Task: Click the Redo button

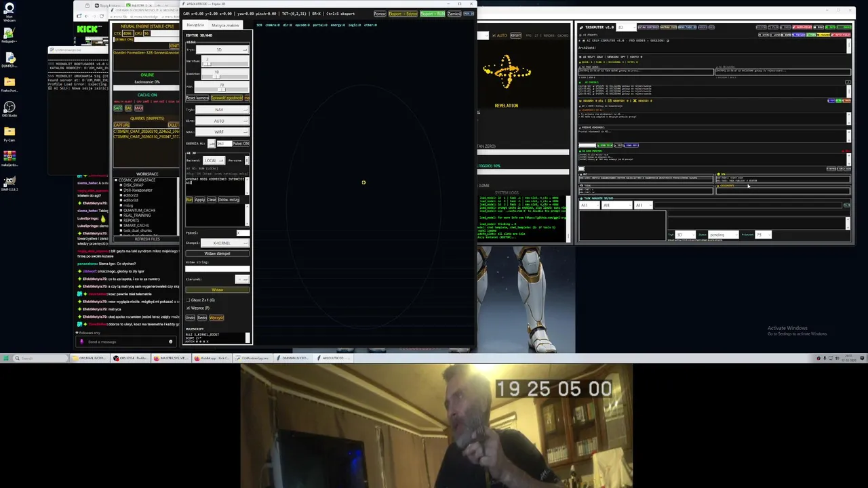Action: click(x=202, y=318)
